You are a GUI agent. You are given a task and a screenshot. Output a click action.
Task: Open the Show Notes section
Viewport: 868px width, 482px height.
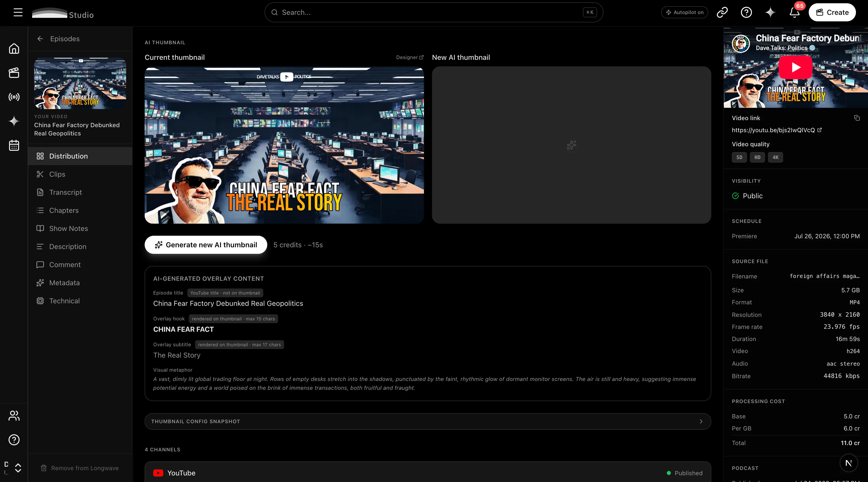[80, 228]
